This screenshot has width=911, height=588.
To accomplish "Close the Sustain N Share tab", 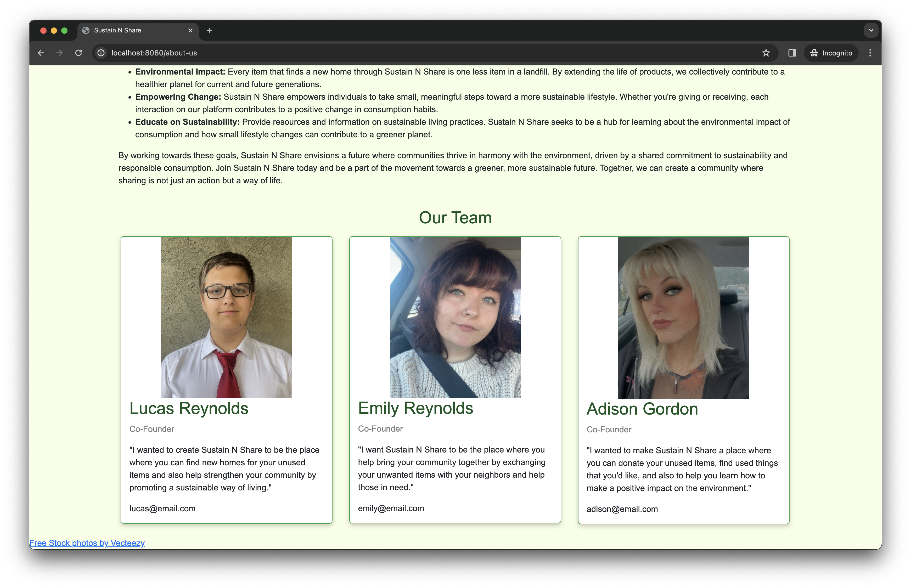I will pos(190,31).
